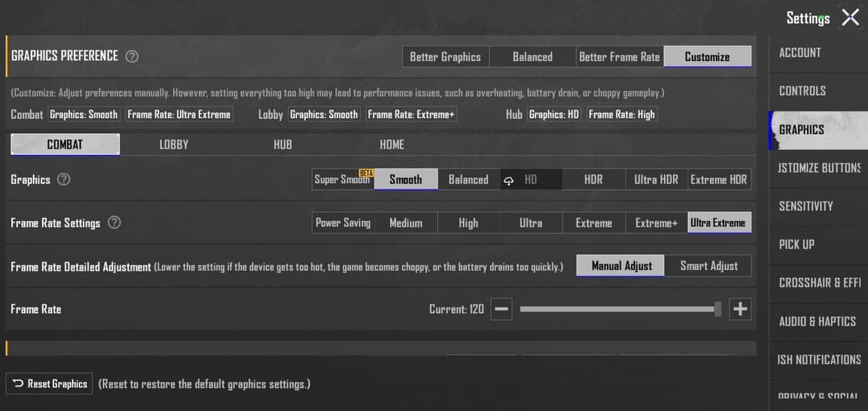Viewport: 868px width, 411px height.
Task: Set frame rate to Power Saving
Action: click(x=343, y=223)
